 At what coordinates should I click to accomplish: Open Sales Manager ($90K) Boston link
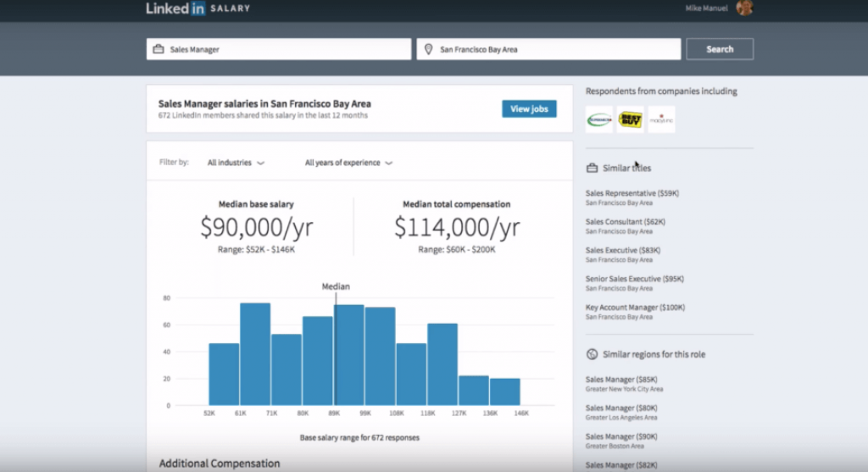coord(621,436)
